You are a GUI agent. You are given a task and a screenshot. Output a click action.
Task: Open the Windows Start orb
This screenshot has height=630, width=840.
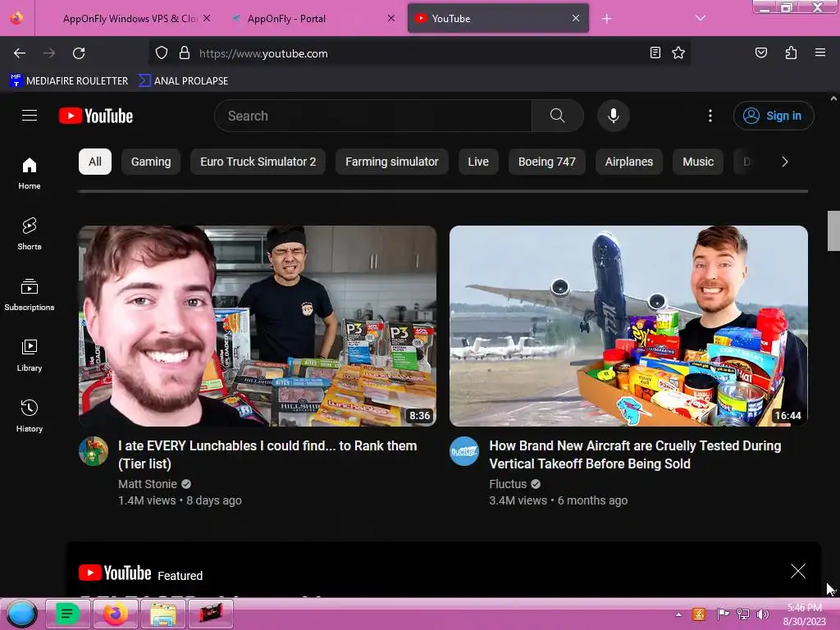pyautogui.click(x=21, y=614)
